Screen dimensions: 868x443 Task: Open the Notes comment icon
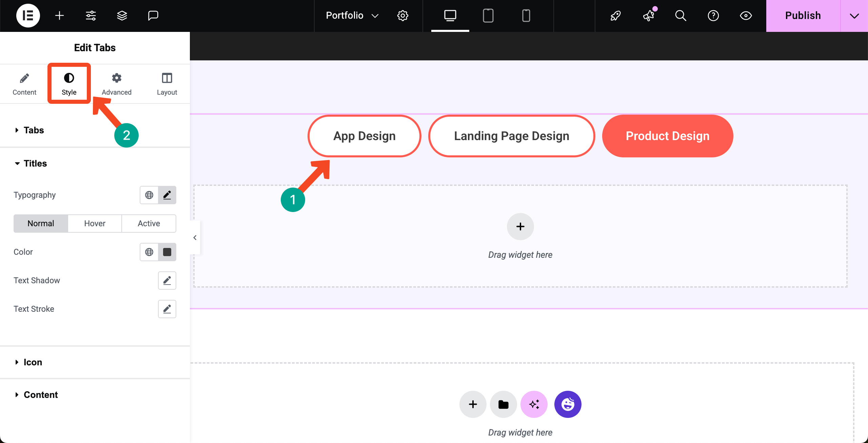coord(153,16)
